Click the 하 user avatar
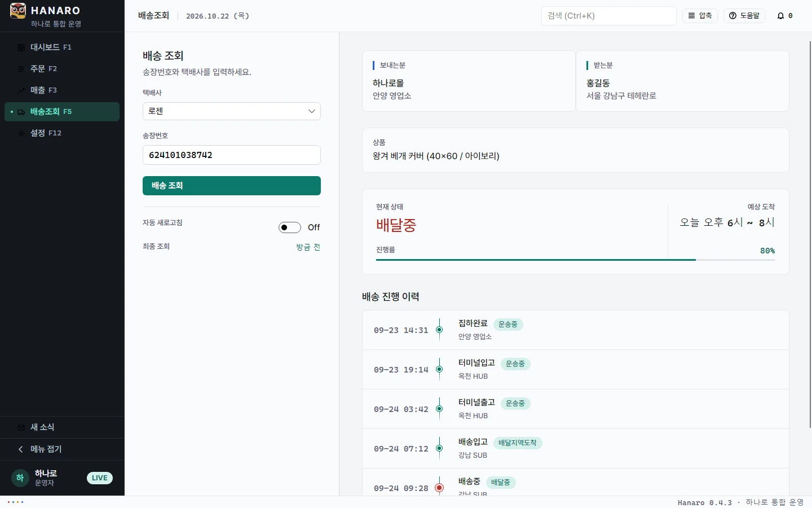 coord(20,478)
